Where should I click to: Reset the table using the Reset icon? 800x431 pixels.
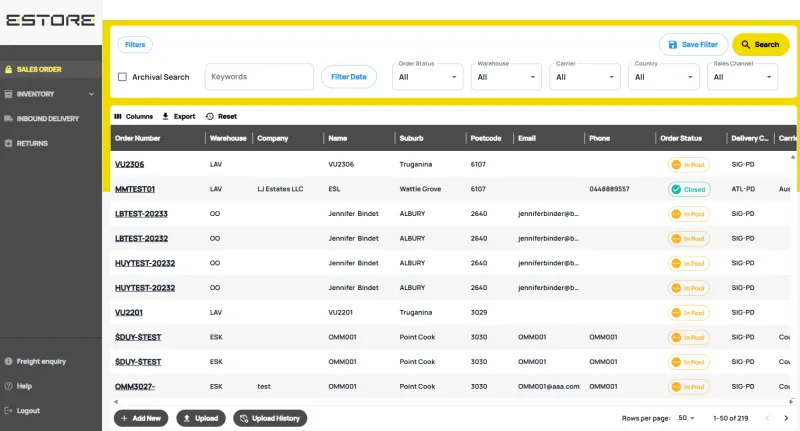[x=209, y=116]
